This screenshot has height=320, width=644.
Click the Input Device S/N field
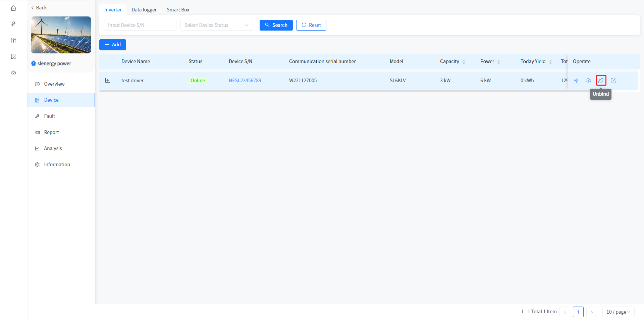(x=140, y=25)
